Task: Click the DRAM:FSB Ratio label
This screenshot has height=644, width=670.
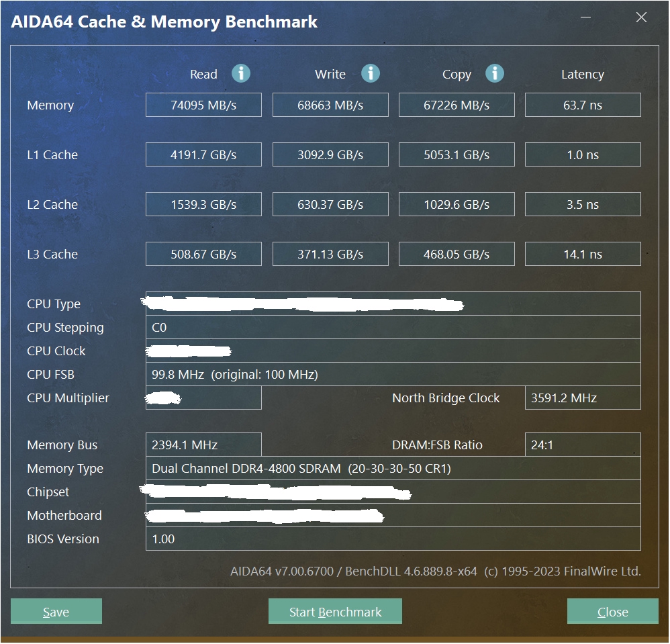Action: click(x=438, y=445)
